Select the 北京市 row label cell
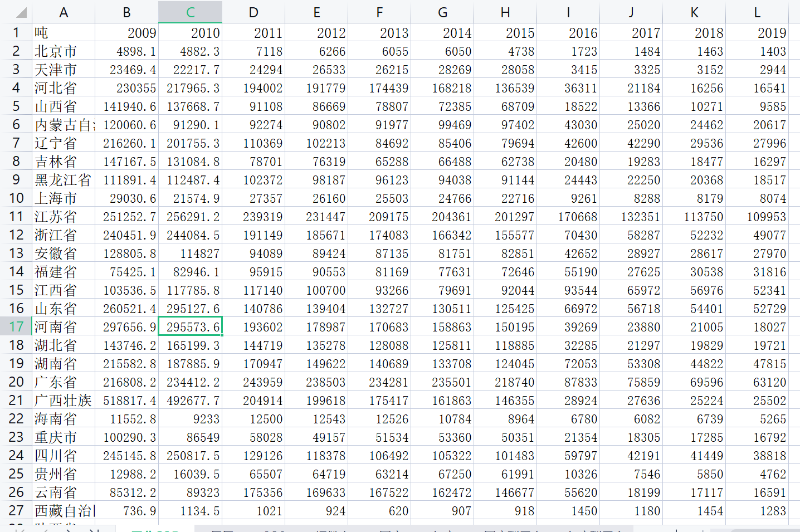The width and height of the screenshot is (800, 532). click(x=64, y=51)
